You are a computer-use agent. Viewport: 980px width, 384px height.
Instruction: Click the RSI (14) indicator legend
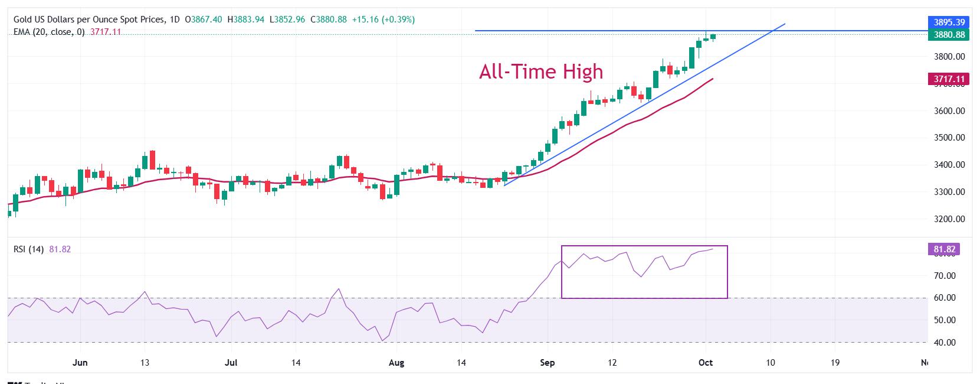pos(28,249)
